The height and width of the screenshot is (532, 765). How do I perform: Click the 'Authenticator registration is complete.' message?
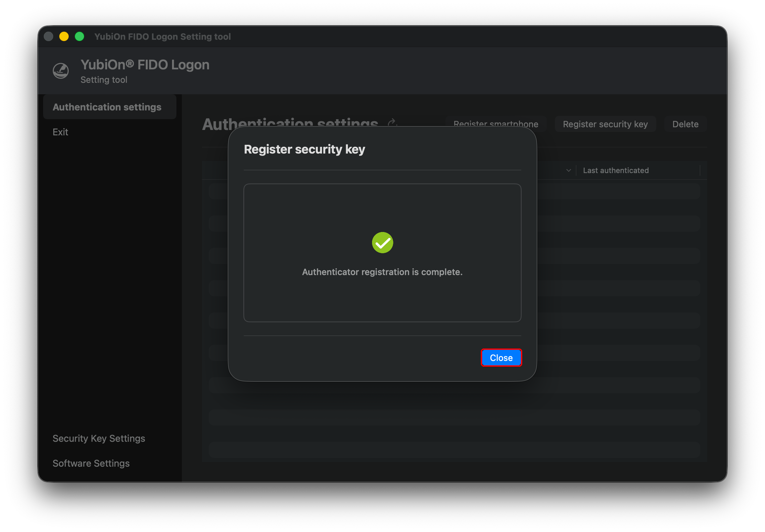pyautogui.click(x=382, y=272)
